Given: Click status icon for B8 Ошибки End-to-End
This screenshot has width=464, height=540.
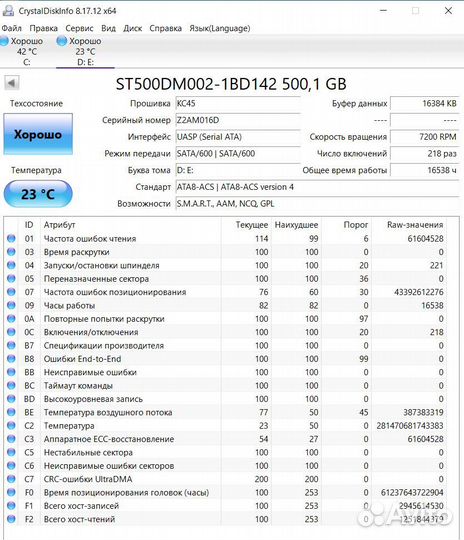Looking at the screenshot, I should click(11, 359).
